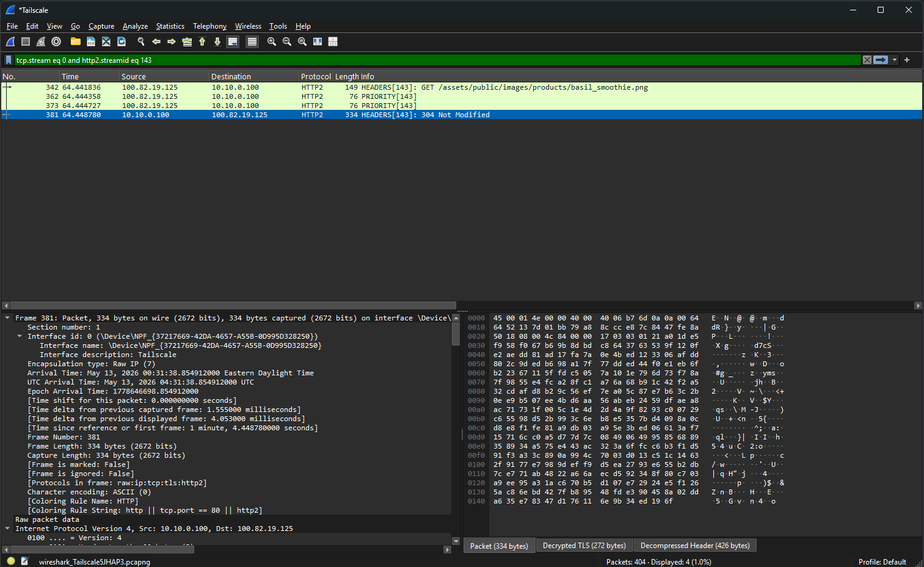The image size is (924, 567).
Task: Click Profile: Default in status bar
Action: [x=882, y=562]
